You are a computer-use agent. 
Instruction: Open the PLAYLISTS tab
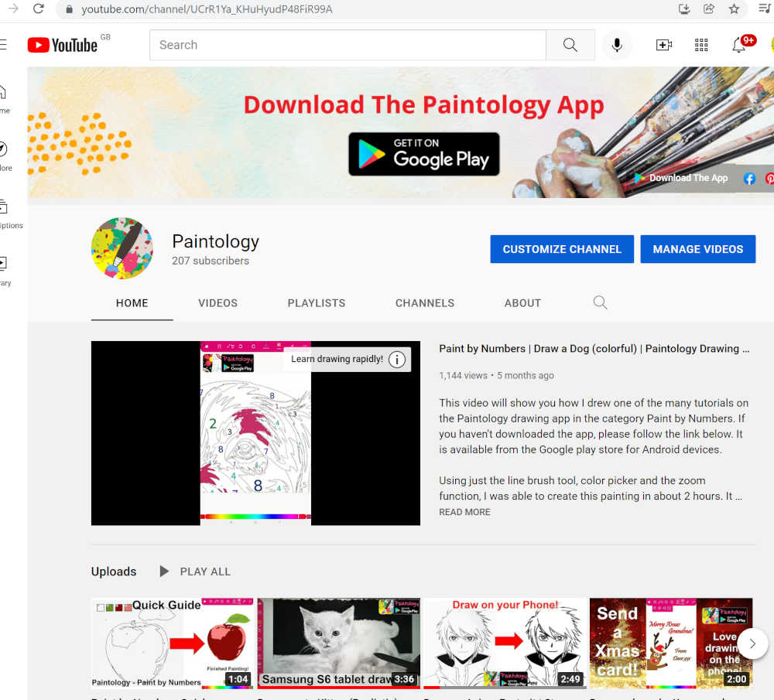(x=317, y=303)
